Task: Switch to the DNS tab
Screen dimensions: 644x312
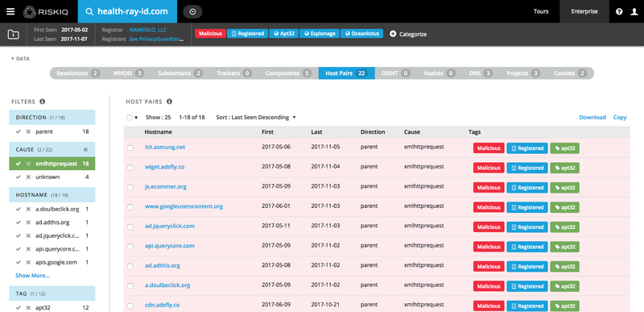Action: click(481, 73)
